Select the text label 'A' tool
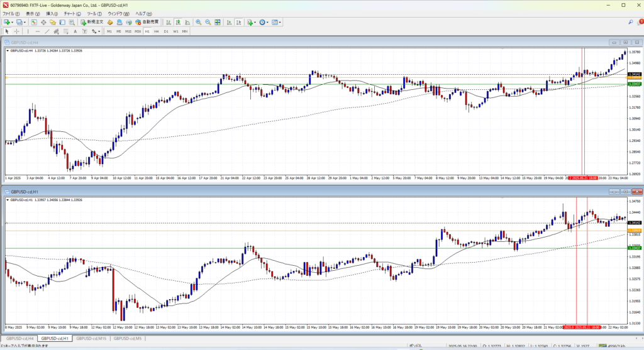This screenshot has height=350, width=644. pyautogui.click(x=75, y=31)
